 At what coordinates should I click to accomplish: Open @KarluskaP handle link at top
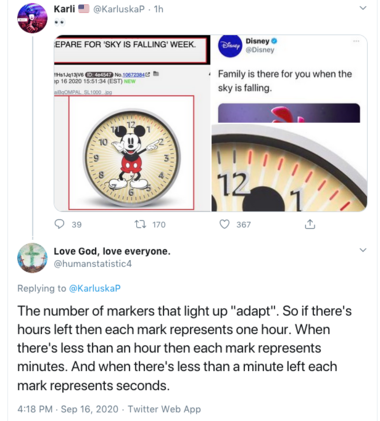119,9
